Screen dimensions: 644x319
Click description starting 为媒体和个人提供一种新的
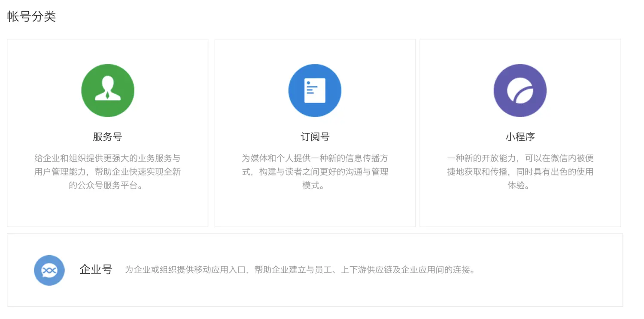pyautogui.click(x=315, y=172)
